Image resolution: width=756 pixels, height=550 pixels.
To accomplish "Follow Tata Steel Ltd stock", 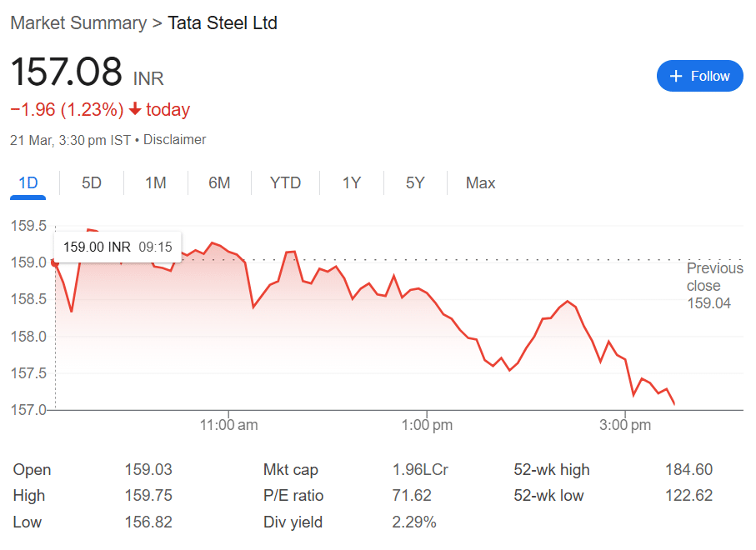I will 699,76.
